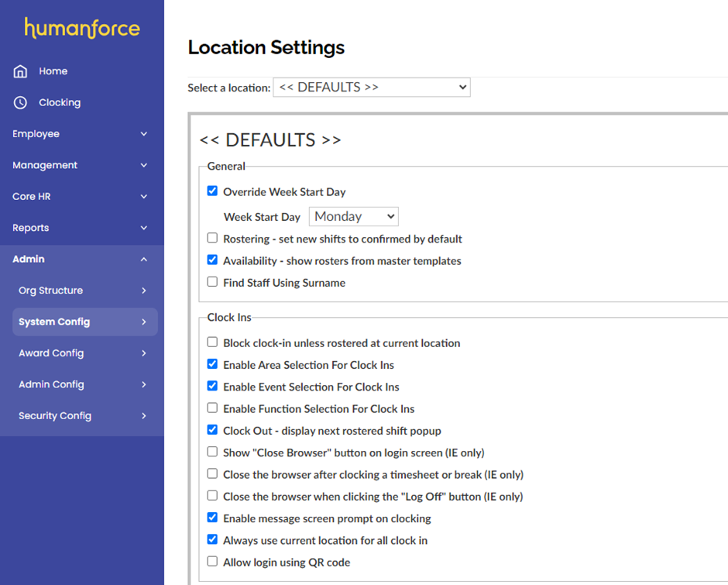Screen dimensions: 728x585
Task: Open Admin Config submenu
Action: coord(85,384)
